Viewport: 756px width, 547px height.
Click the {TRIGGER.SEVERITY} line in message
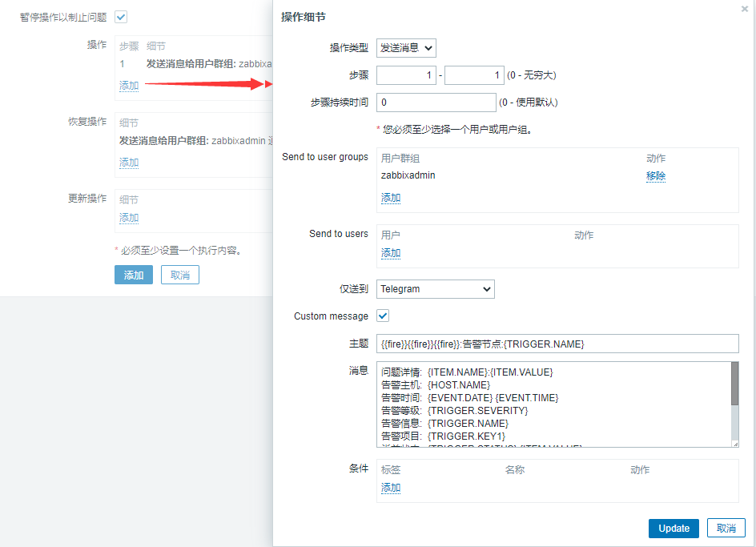pyautogui.click(x=454, y=411)
